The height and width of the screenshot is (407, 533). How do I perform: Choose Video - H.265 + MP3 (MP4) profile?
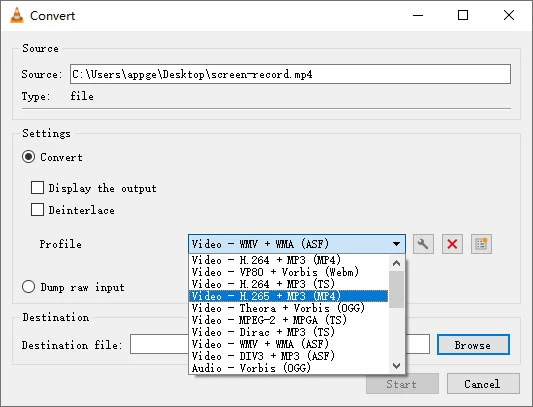point(288,296)
